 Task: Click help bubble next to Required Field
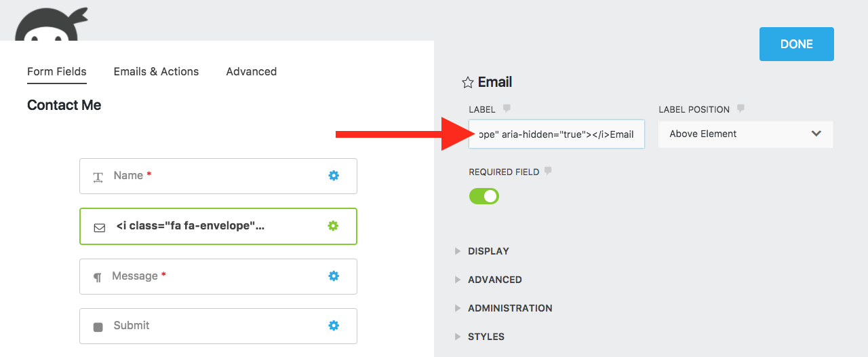[x=548, y=171]
